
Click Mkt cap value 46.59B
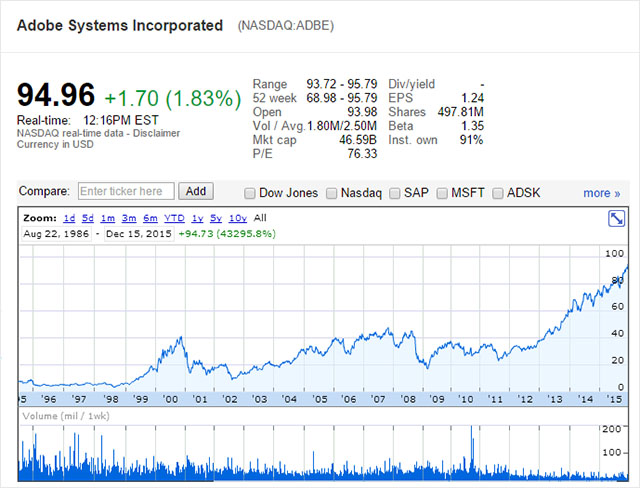coord(358,140)
